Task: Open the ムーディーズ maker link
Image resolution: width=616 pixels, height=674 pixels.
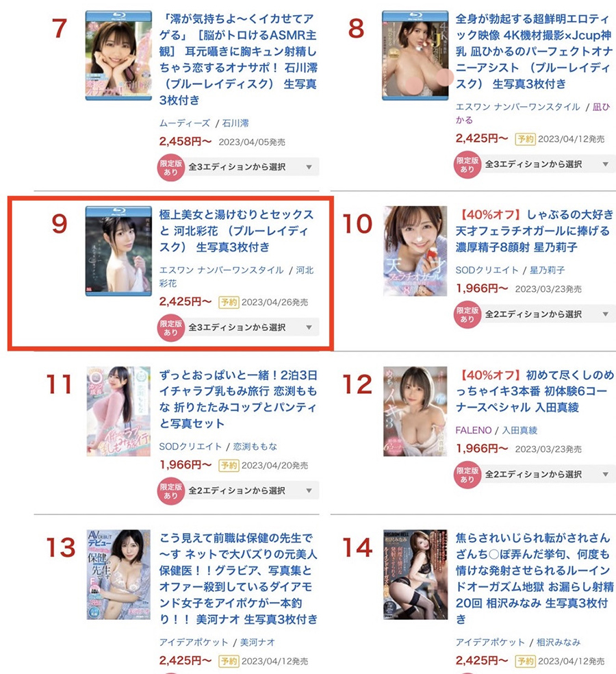Action: click(185, 123)
